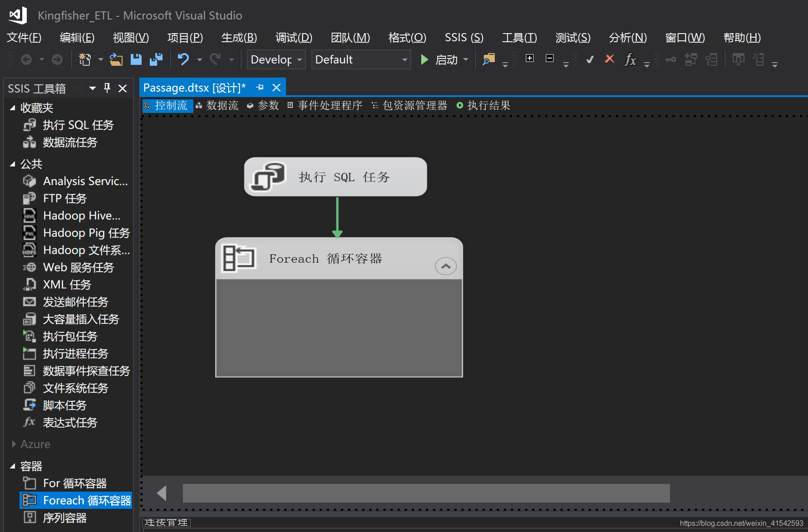
Task: Click the Navigate Forward icon
Action: (57, 59)
